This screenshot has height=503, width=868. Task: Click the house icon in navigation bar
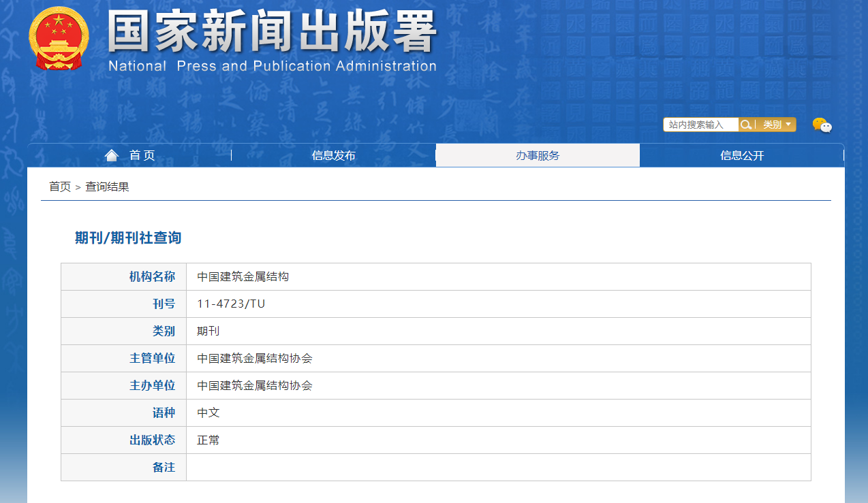coord(112,156)
